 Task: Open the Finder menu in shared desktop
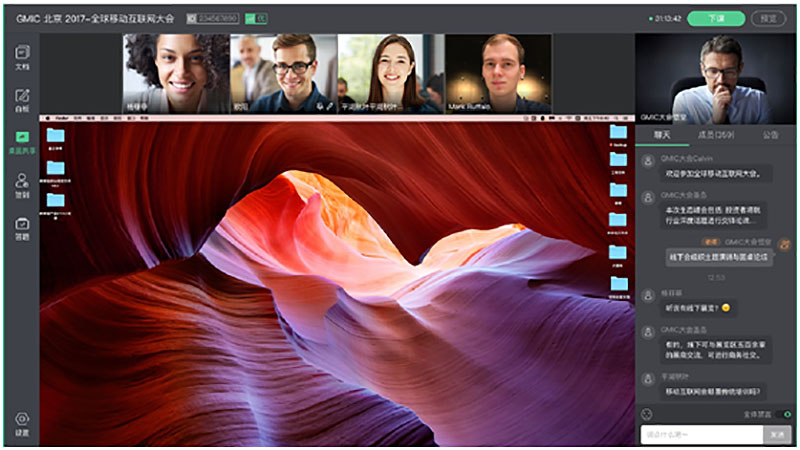click(x=62, y=118)
